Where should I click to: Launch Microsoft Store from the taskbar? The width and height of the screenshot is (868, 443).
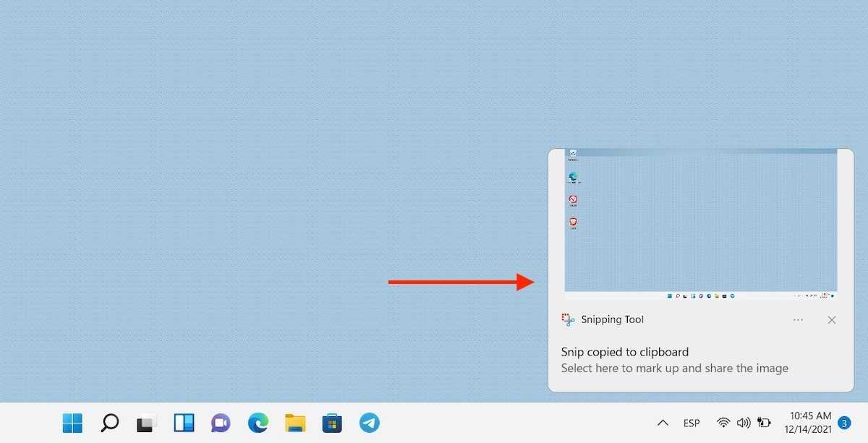pos(332,423)
